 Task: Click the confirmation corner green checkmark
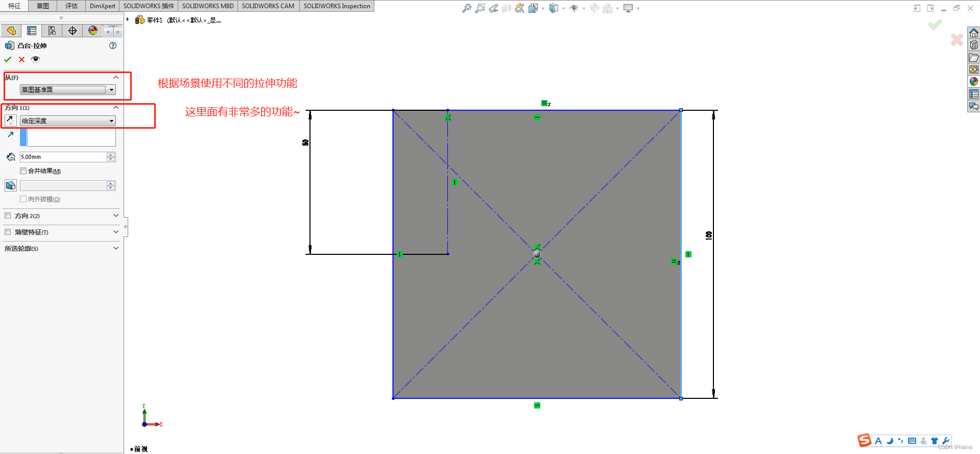coord(935,25)
